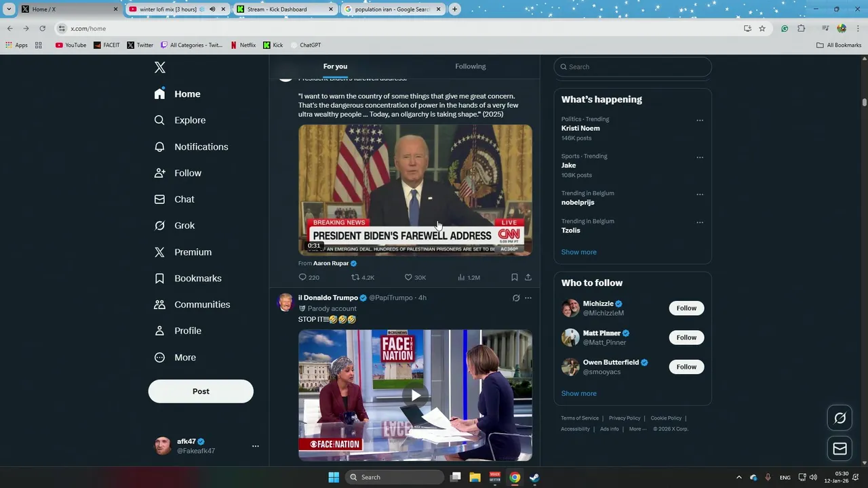Open Chrome tab search dropdown arrow
The image size is (868, 488).
point(9,9)
